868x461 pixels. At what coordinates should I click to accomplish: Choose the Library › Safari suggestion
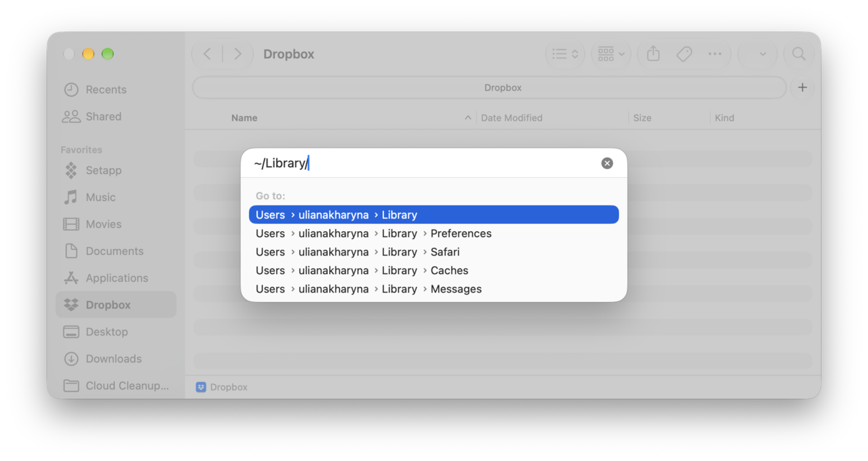tap(434, 252)
